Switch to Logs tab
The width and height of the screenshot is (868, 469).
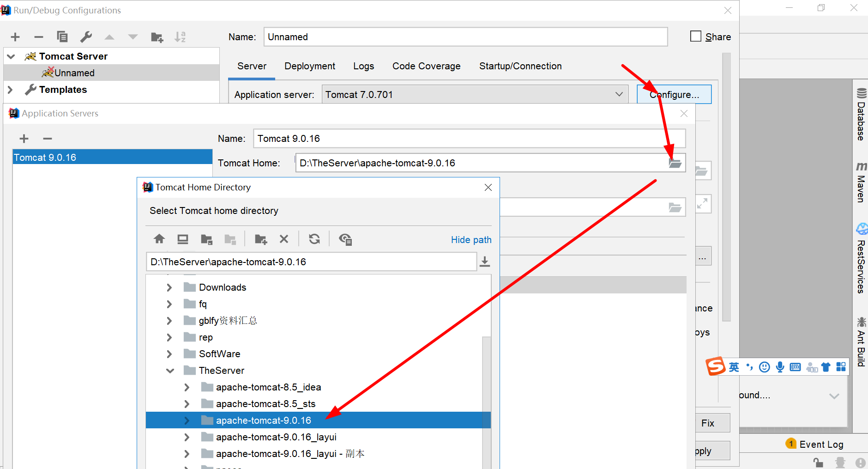[x=363, y=66]
